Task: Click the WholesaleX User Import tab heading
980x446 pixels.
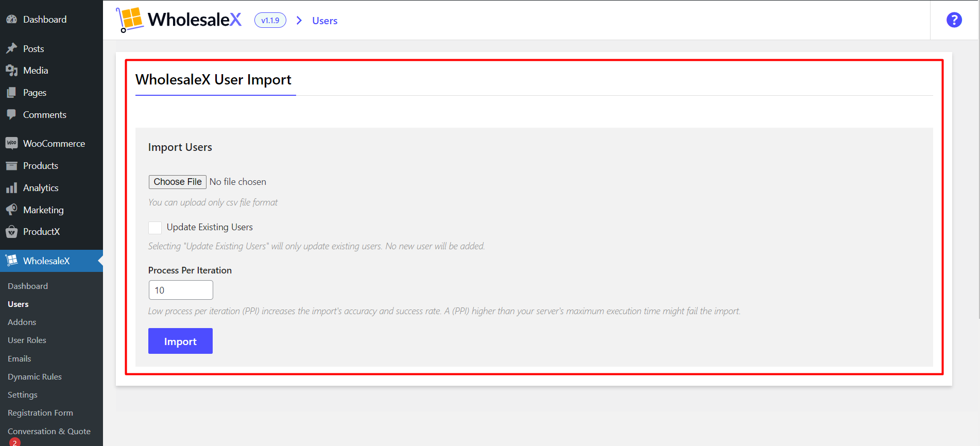Action: coord(213,80)
